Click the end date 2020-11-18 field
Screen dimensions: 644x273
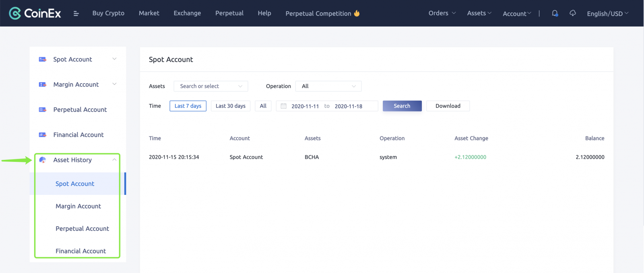pos(349,106)
